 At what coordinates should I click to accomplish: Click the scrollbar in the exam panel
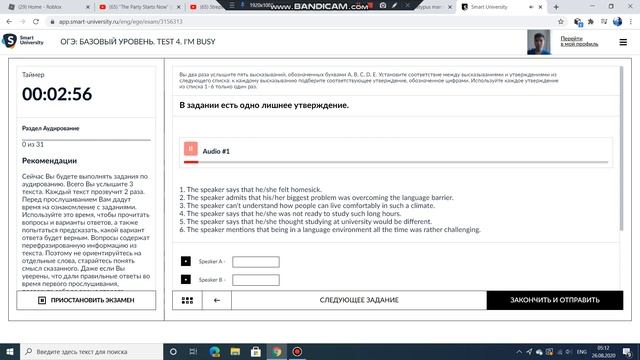point(622,148)
